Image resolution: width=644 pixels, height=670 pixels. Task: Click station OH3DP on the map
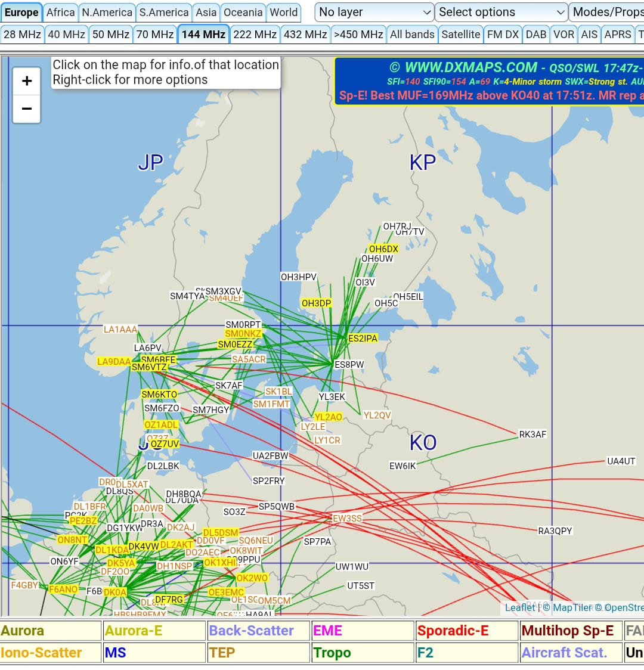(316, 303)
